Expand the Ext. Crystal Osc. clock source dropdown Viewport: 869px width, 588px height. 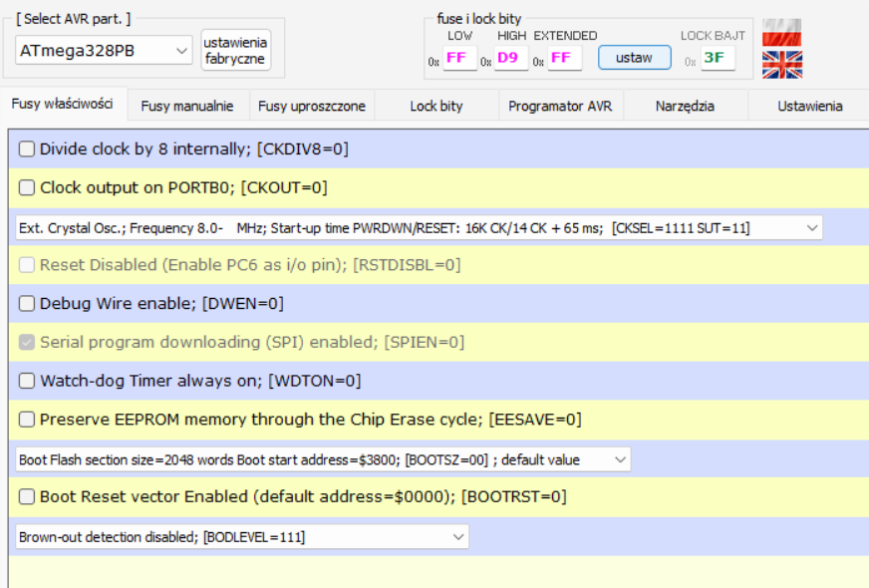coord(419,228)
